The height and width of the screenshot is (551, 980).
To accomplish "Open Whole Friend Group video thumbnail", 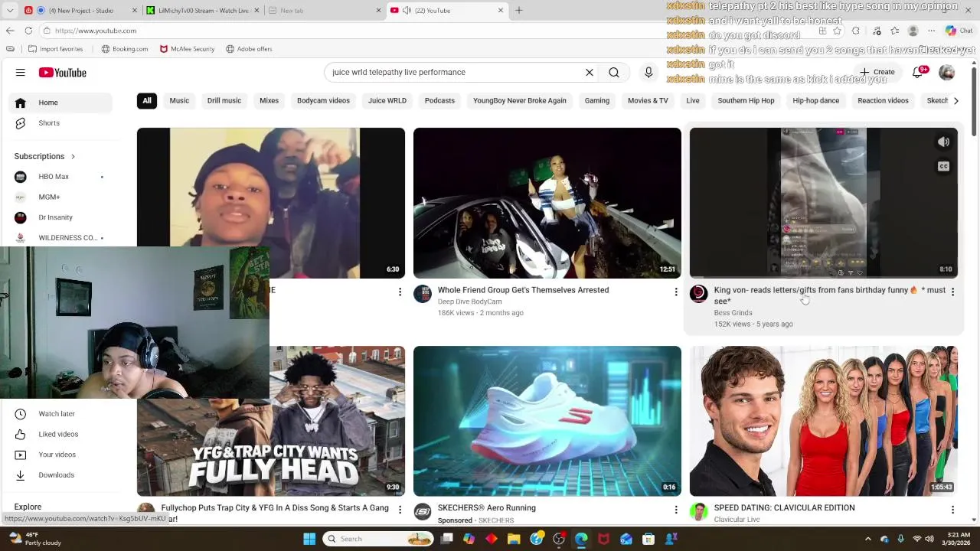I will 547,203.
